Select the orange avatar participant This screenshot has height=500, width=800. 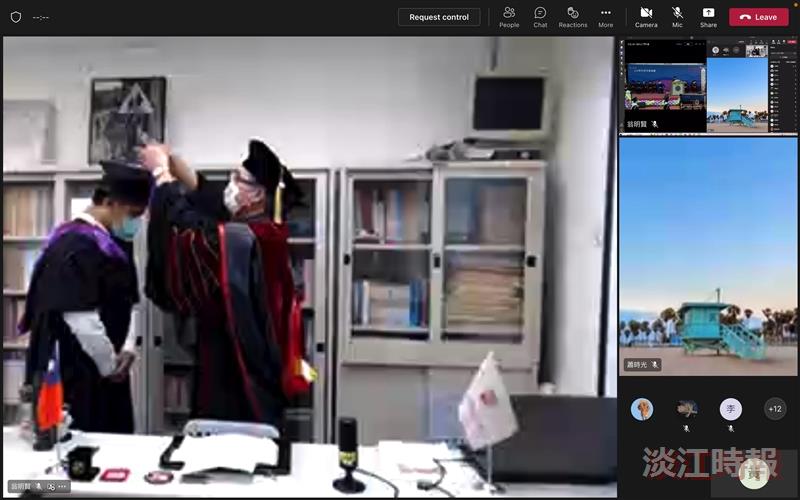coord(641,409)
